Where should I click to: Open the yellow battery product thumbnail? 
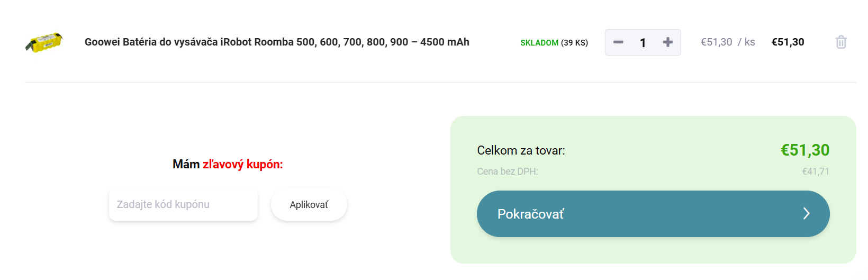(x=44, y=42)
